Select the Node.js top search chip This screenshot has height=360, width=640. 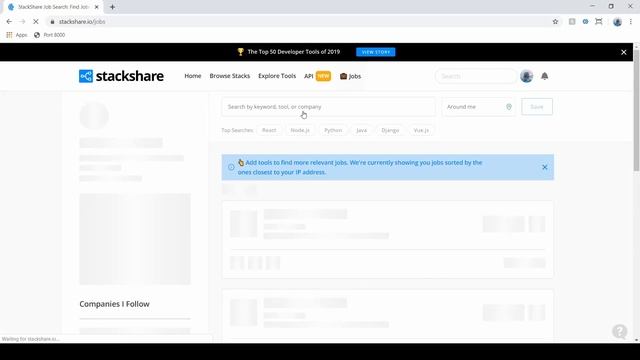click(300, 130)
